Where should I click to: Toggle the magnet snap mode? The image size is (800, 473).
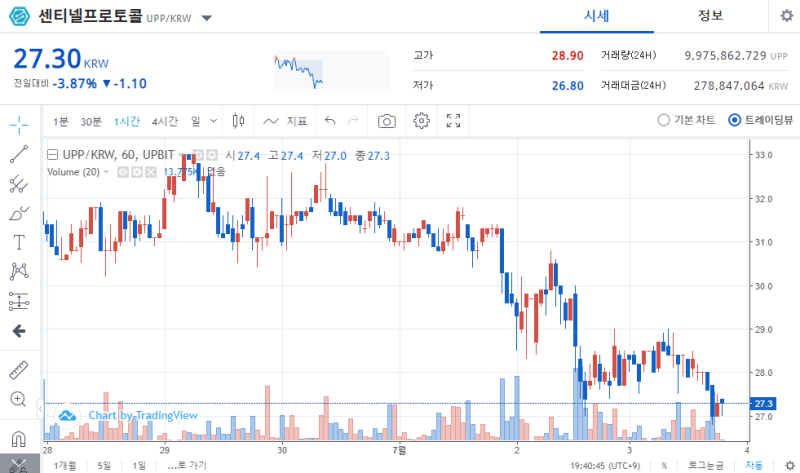tap(18, 439)
